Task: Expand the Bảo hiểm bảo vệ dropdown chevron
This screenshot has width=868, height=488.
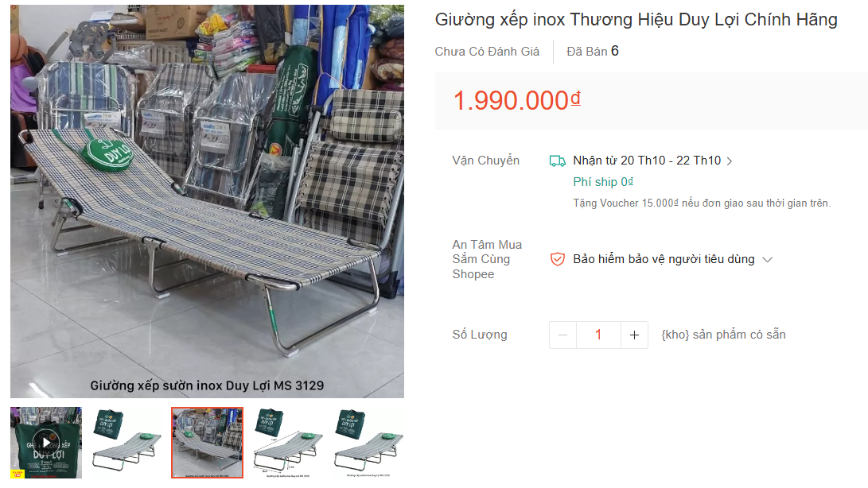Action: tap(767, 259)
